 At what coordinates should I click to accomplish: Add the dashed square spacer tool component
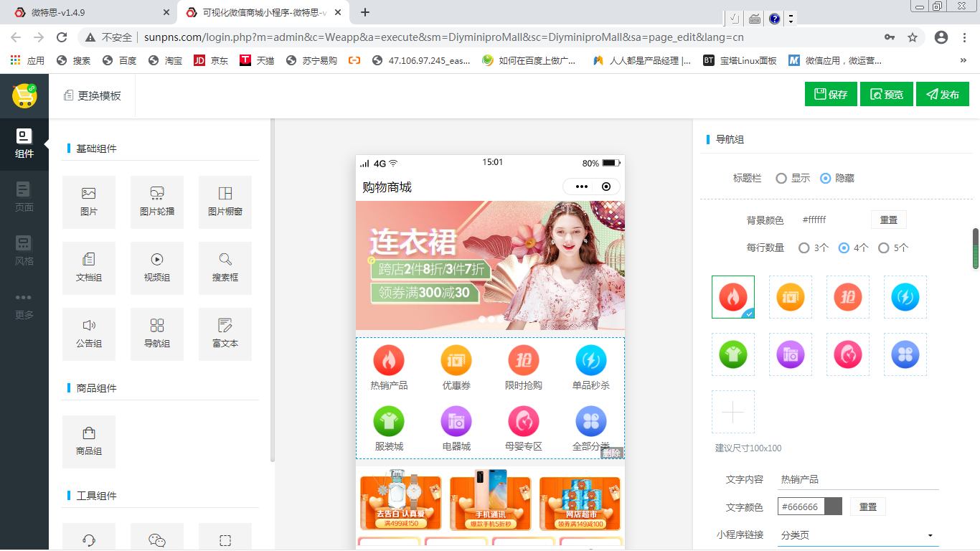point(225,537)
